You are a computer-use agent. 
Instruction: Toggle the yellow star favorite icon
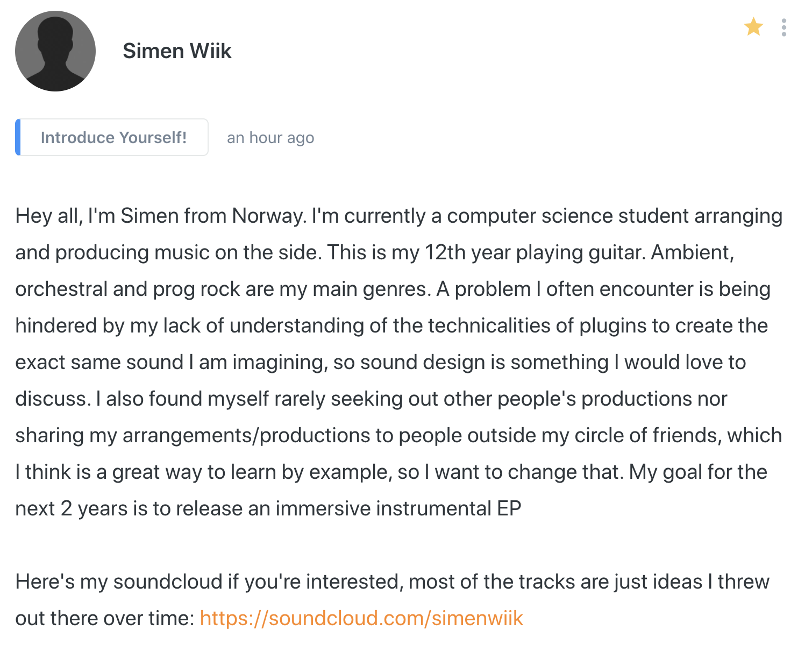pos(753,26)
